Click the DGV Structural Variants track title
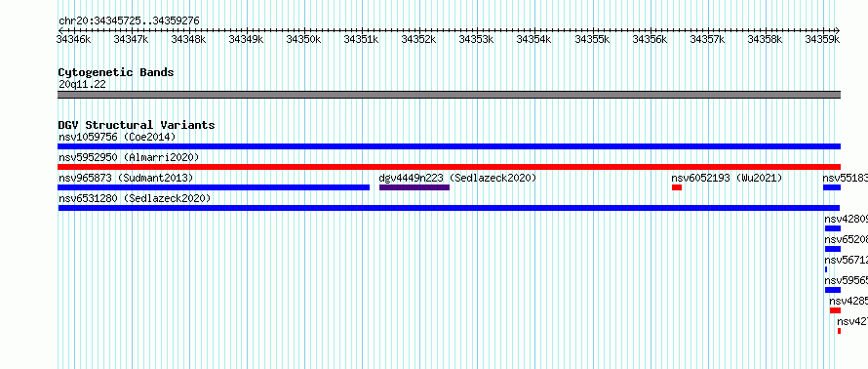 pos(137,125)
